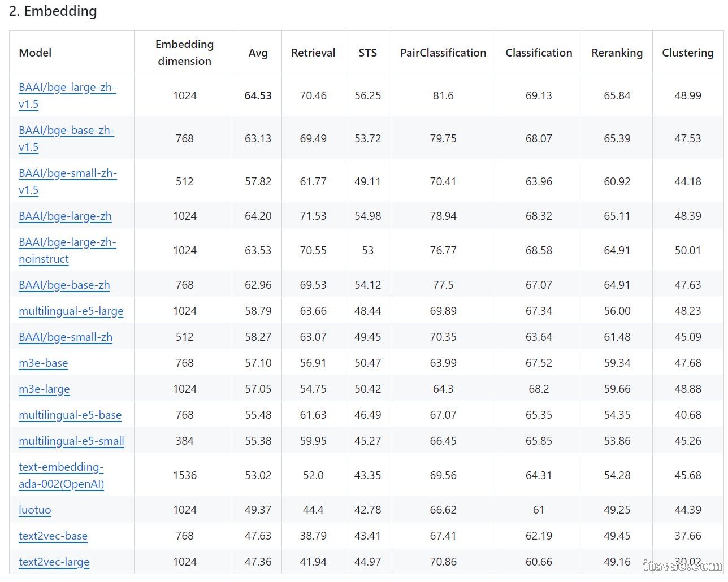Click Retrieval score 63.07

pyautogui.click(x=313, y=337)
